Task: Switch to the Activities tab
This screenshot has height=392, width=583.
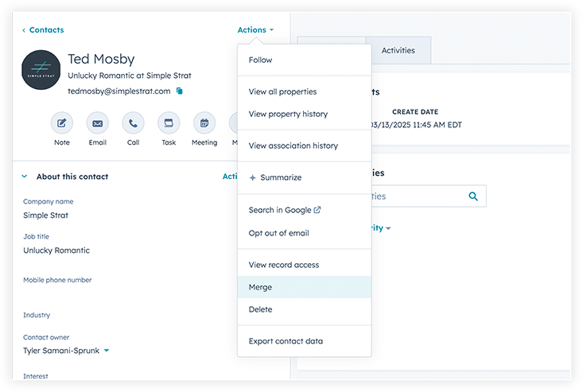Action: pos(398,50)
